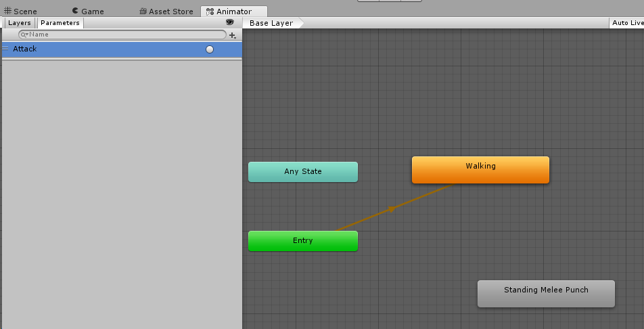
Task: Switch to the Layers tab
Action: [20, 23]
